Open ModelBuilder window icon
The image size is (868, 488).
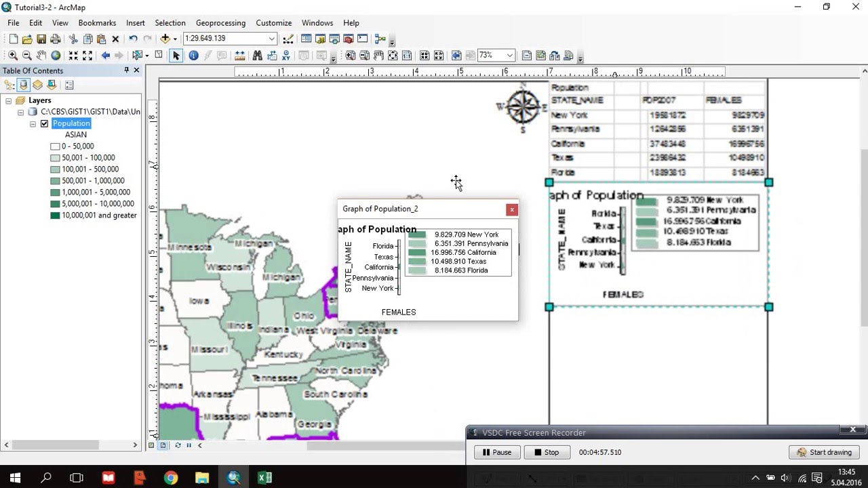pyautogui.click(x=380, y=39)
